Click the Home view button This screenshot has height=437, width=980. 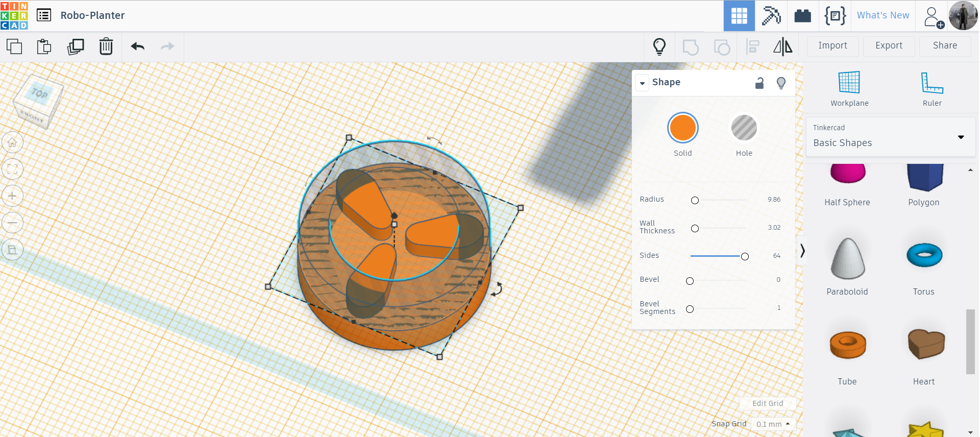(12, 142)
